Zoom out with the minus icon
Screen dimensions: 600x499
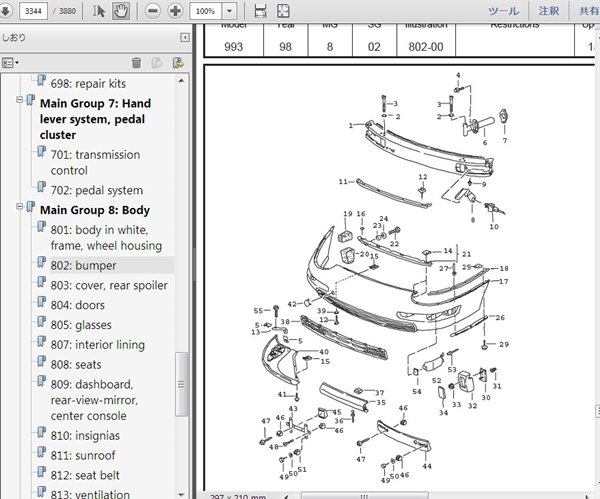point(152,11)
